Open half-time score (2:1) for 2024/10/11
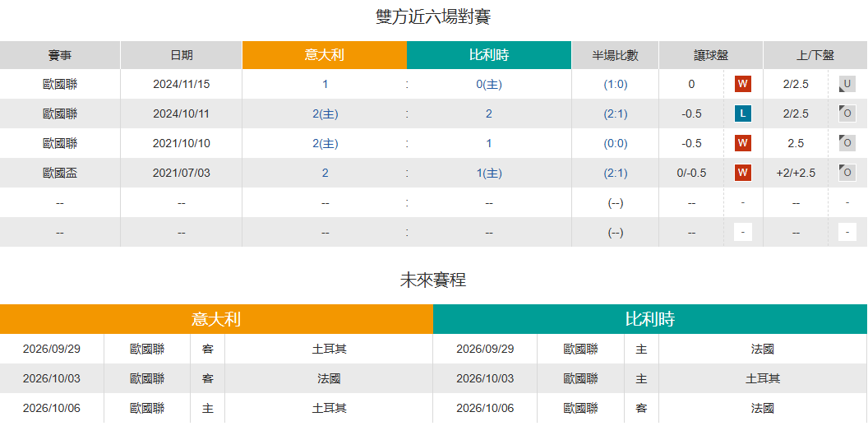 click(616, 114)
